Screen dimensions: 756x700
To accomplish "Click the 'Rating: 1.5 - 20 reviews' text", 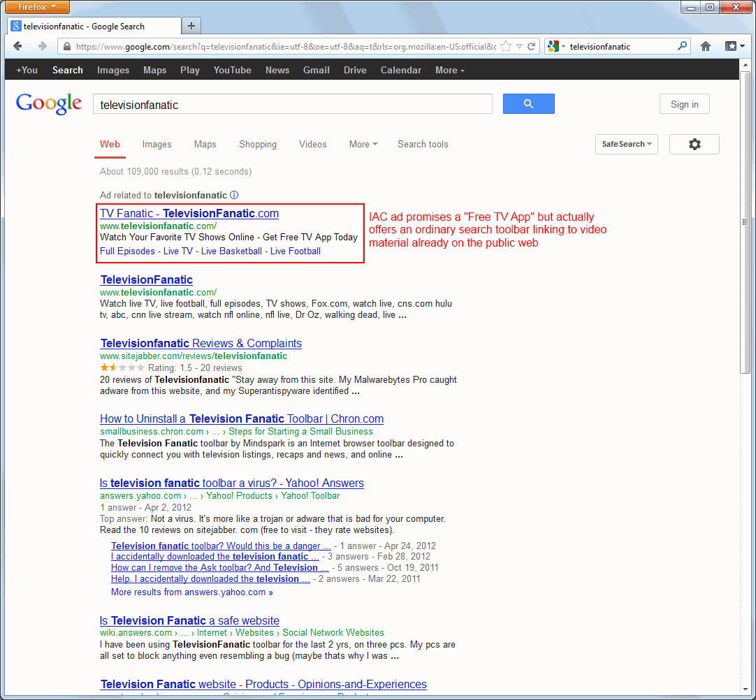I will pos(195,368).
